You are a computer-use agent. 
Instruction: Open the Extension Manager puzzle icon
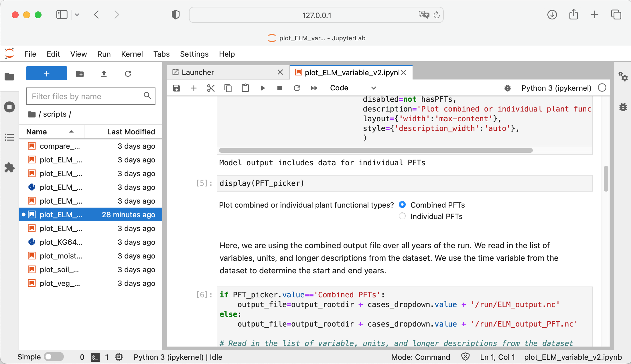click(9, 168)
